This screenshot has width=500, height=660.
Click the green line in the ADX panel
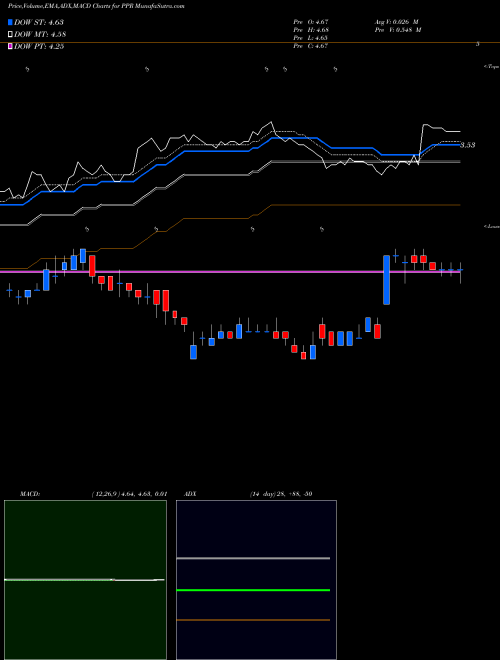[253, 590]
